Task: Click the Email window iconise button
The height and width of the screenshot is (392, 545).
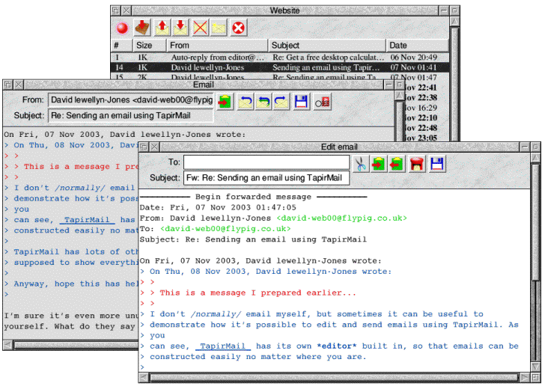Action: [389, 85]
